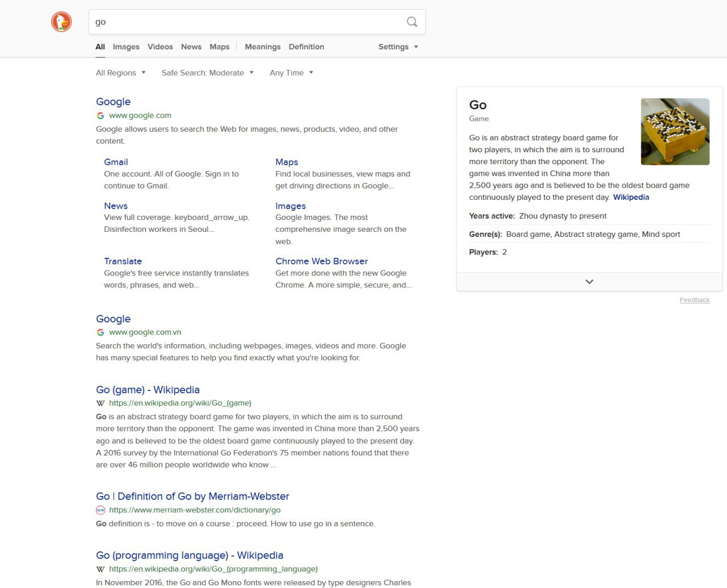Click the DuckDuckGo logo
Screen dimensions: 727x588
click(x=61, y=22)
